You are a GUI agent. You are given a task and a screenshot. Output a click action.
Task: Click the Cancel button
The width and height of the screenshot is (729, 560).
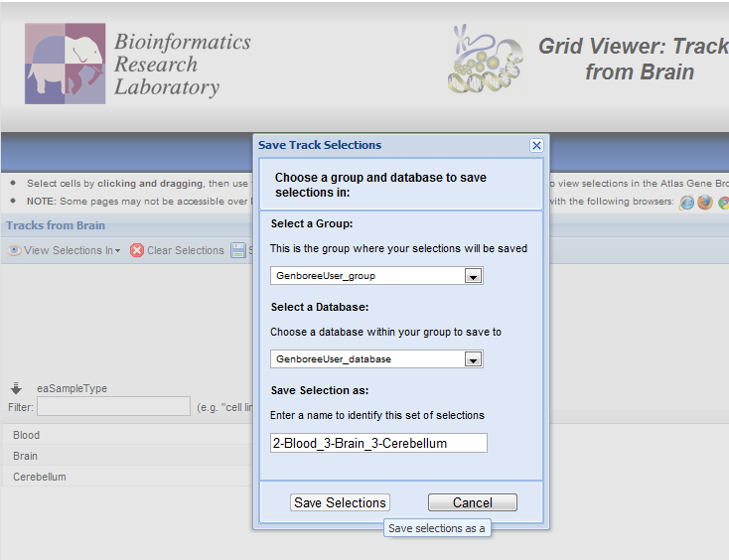pos(473,502)
